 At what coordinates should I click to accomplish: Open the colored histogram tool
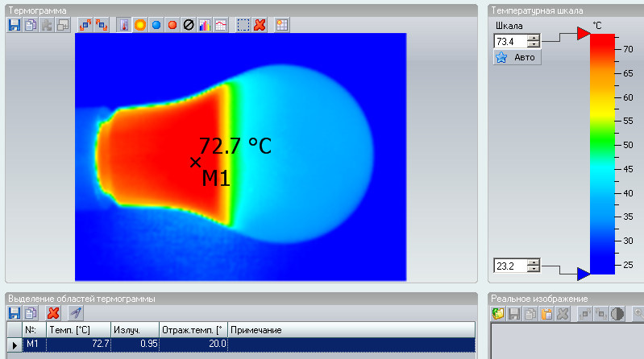205,25
